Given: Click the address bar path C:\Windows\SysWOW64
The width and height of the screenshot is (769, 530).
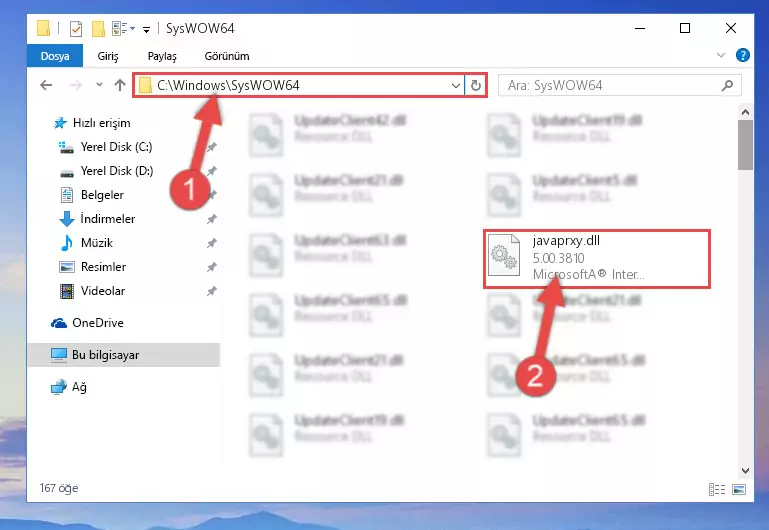Looking at the screenshot, I should click(x=229, y=85).
